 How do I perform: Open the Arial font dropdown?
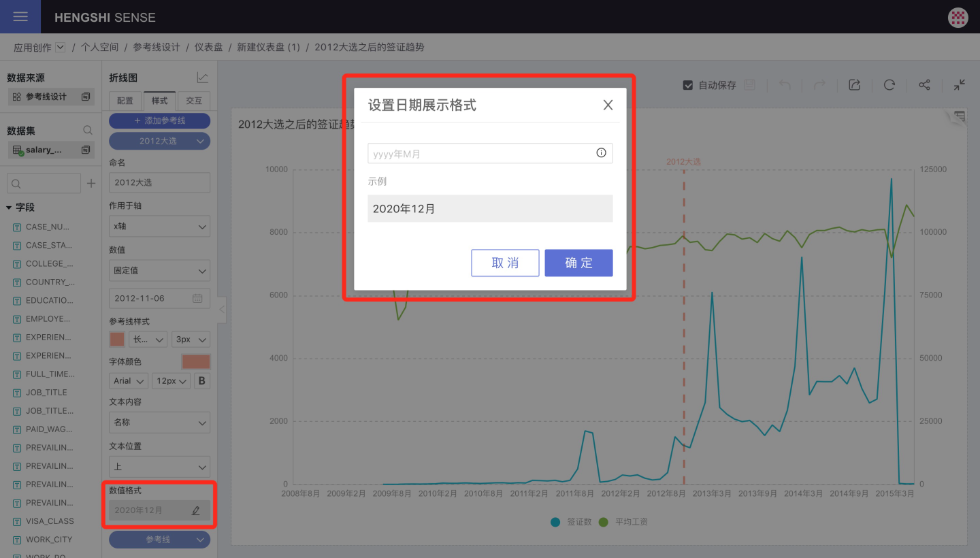tap(129, 381)
